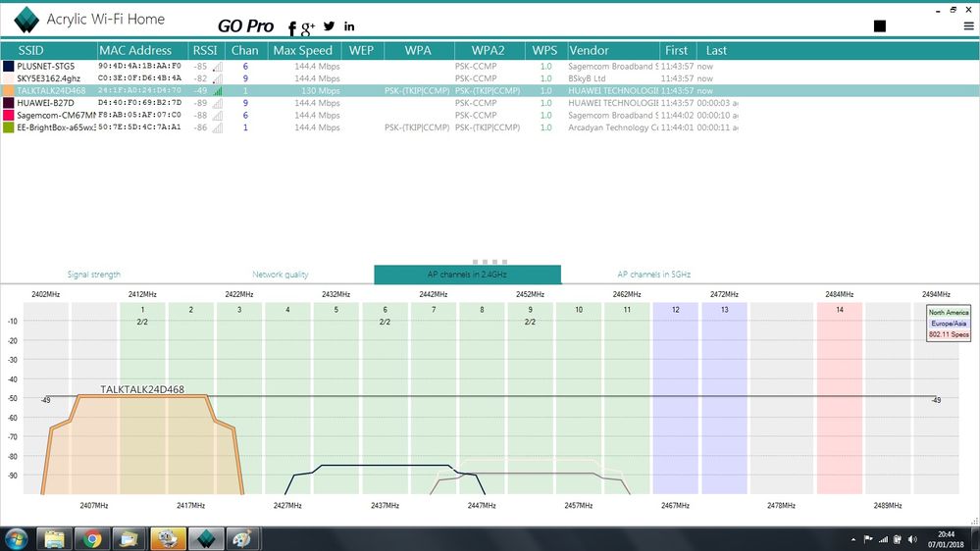
Task: Click channel 14 red column in chart
Action: [x=840, y=399]
